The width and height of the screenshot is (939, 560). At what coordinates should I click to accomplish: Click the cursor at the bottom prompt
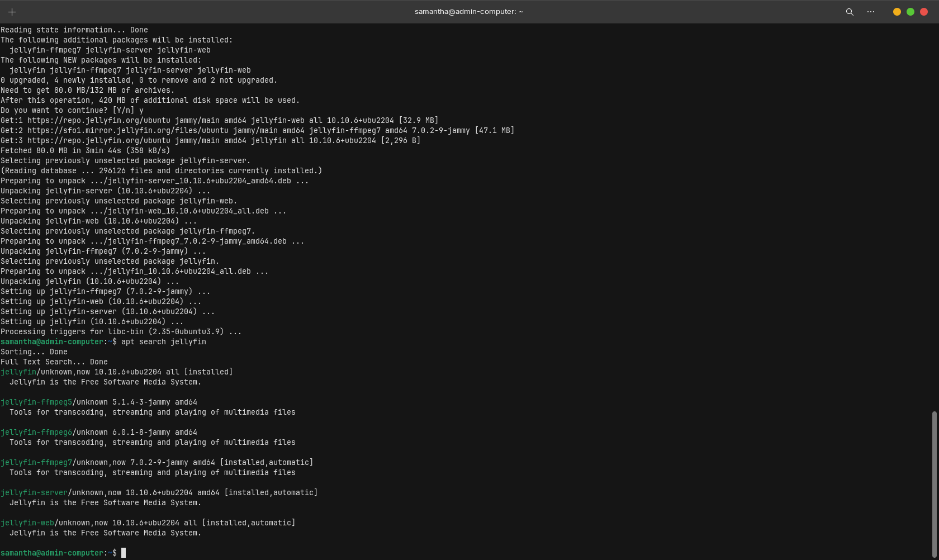124,553
